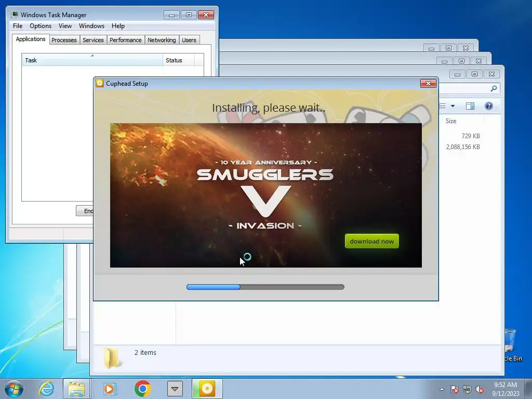The image size is (532, 399).
Task: Click the muted volume tray icon
Action: tap(480, 389)
